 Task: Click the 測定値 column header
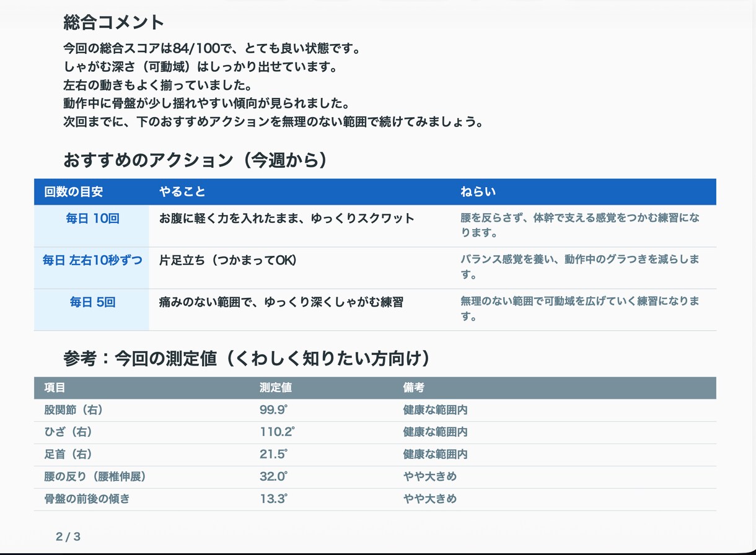(276, 388)
